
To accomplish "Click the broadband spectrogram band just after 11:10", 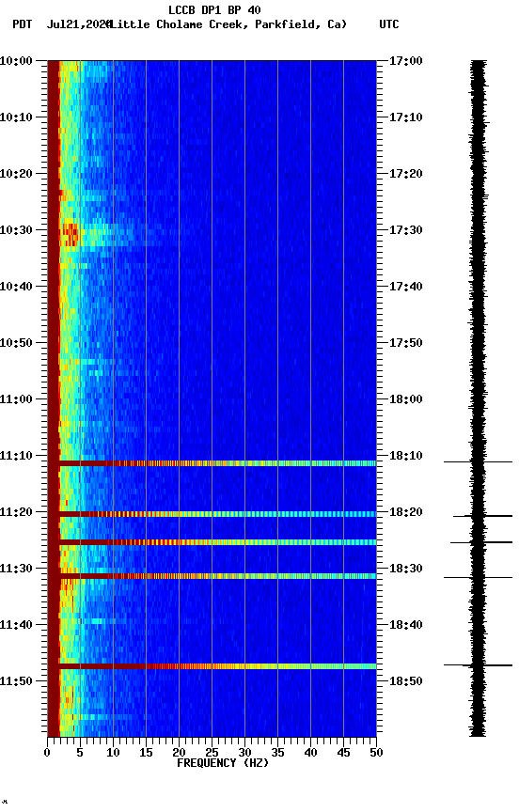I will (212, 463).
